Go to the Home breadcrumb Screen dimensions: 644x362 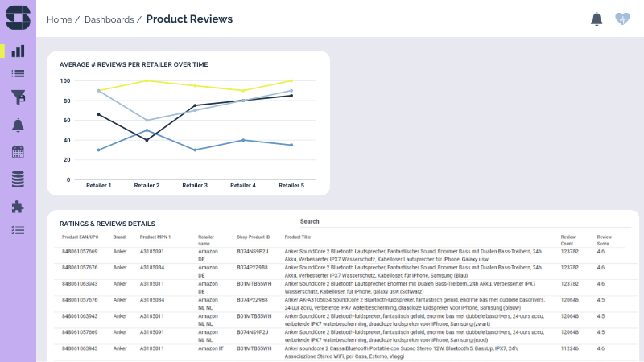59,19
